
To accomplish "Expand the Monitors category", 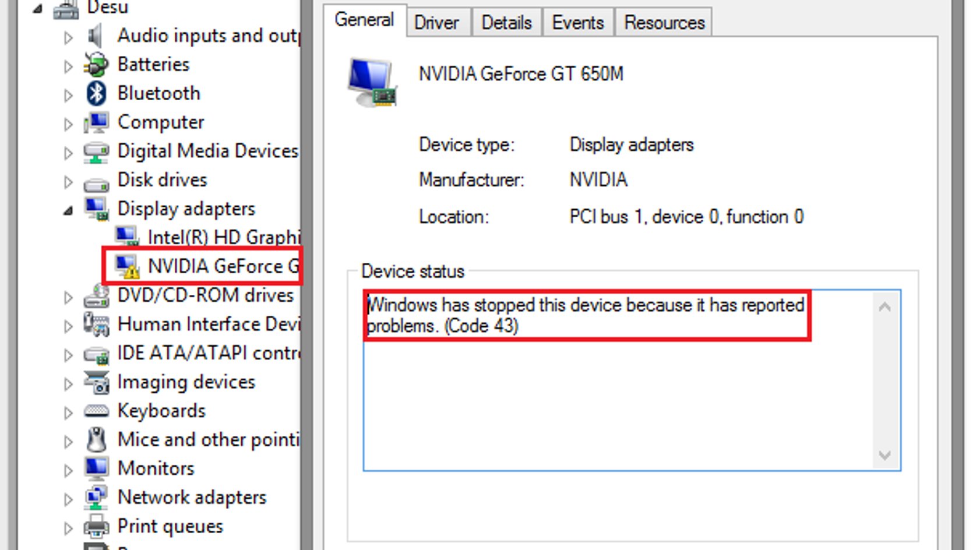I will coord(68,470).
